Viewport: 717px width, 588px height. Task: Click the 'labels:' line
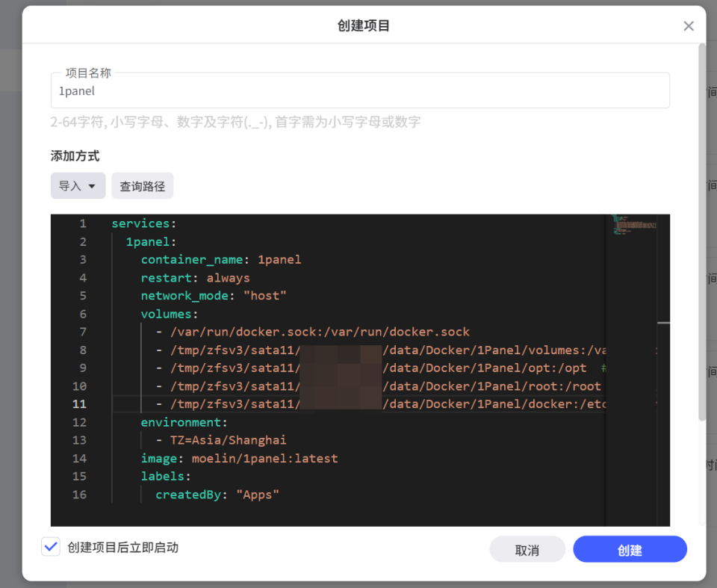click(166, 477)
